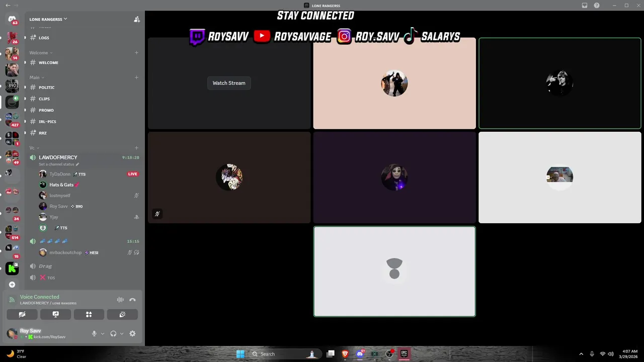The width and height of the screenshot is (644, 362).
Task: Go back with the title bar arrow
Action: 8,6
